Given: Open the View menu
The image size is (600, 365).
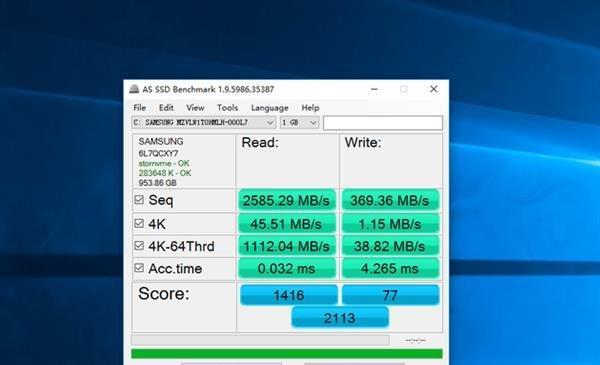Looking at the screenshot, I should (195, 108).
